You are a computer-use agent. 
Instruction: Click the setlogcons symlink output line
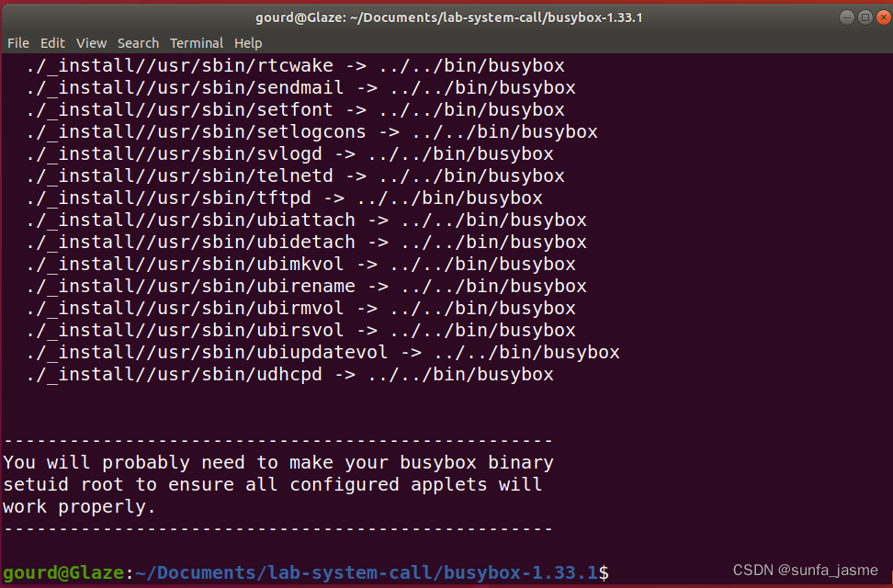pos(311,132)
